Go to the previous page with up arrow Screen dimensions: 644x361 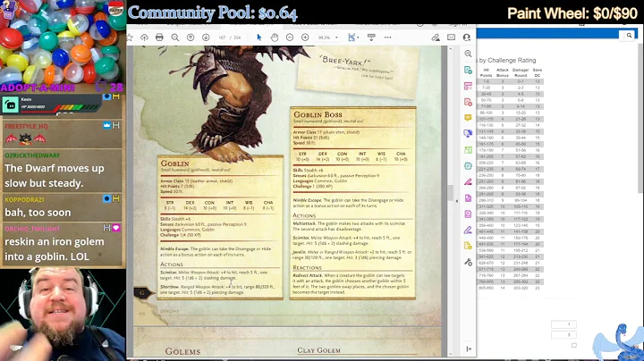(191, 38)
